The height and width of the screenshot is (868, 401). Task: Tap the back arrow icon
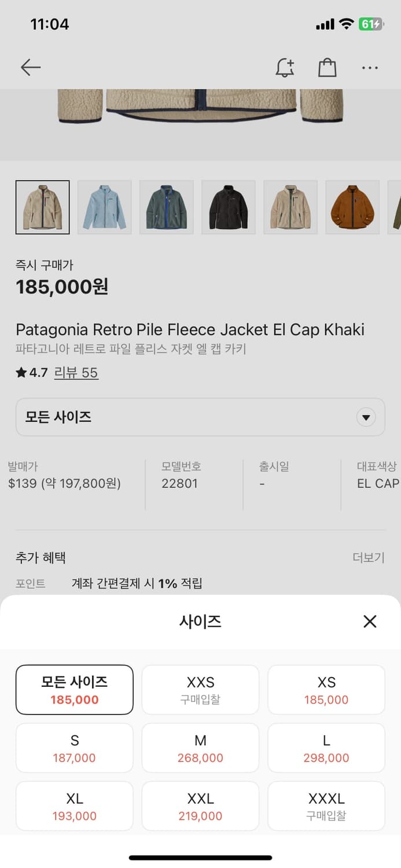pos(31,68)
